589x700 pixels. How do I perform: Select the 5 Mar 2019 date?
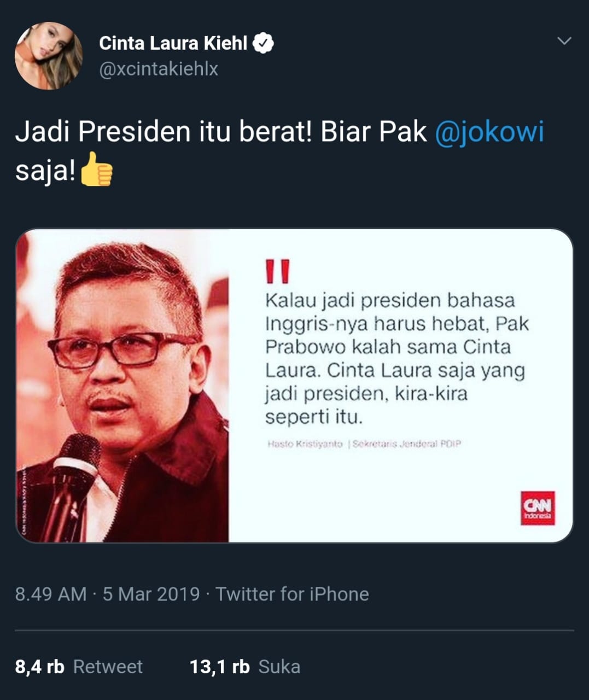pos(151,594)
